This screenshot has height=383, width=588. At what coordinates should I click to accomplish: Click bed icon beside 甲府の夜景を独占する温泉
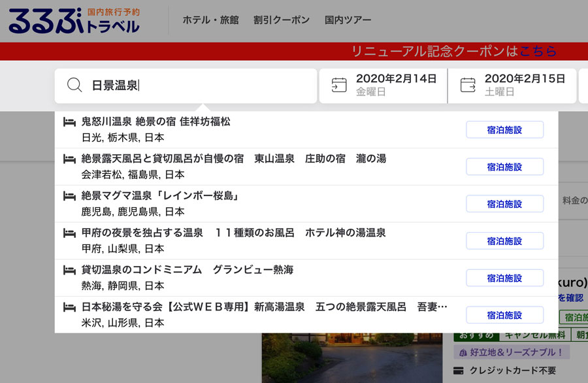pos(69,233)
